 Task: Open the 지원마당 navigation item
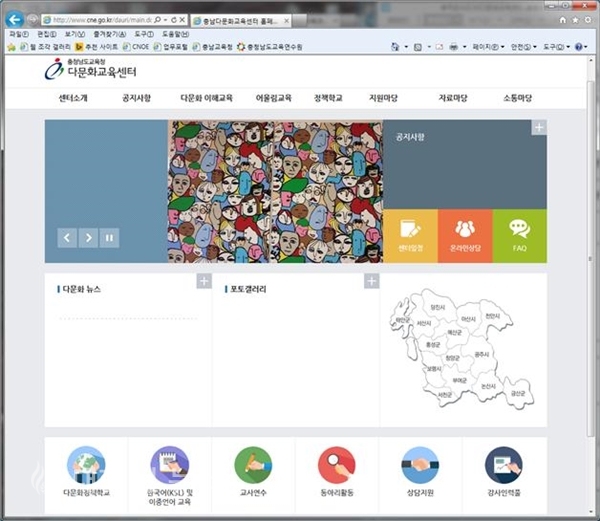tap(383, 98)
